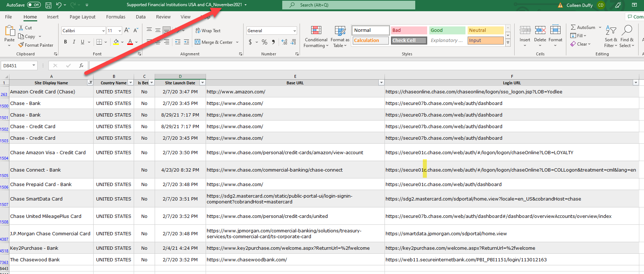The width and height of the screenshot is (644, 274).
Task: Switch to the Review tab
Action: coord(163,17)
